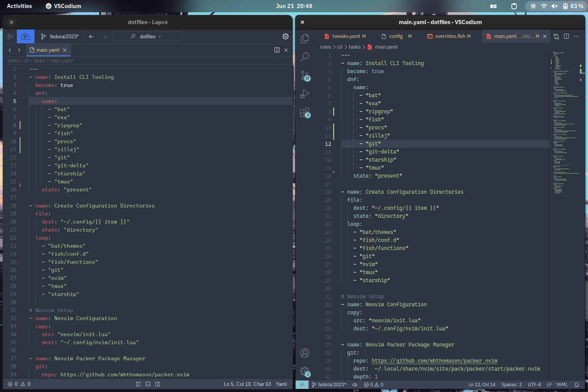This screenshot has height=392, width=588.
Task: Switch to tweaks.yaml tab in VSCodium
Action: [x=345, y=36]
